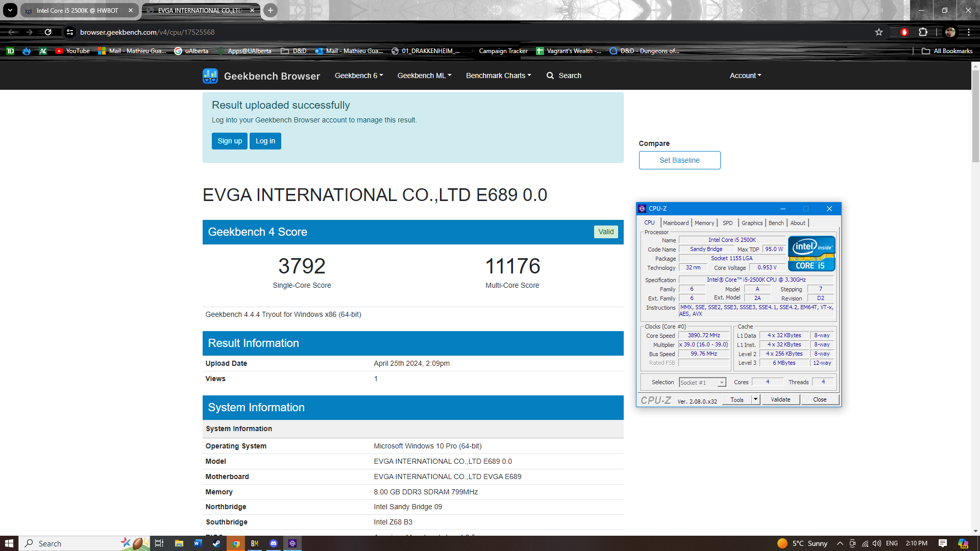The width and height of the screenshot is (980, 551).
Task: Go back to the previous page
Action: click(11, 32)
